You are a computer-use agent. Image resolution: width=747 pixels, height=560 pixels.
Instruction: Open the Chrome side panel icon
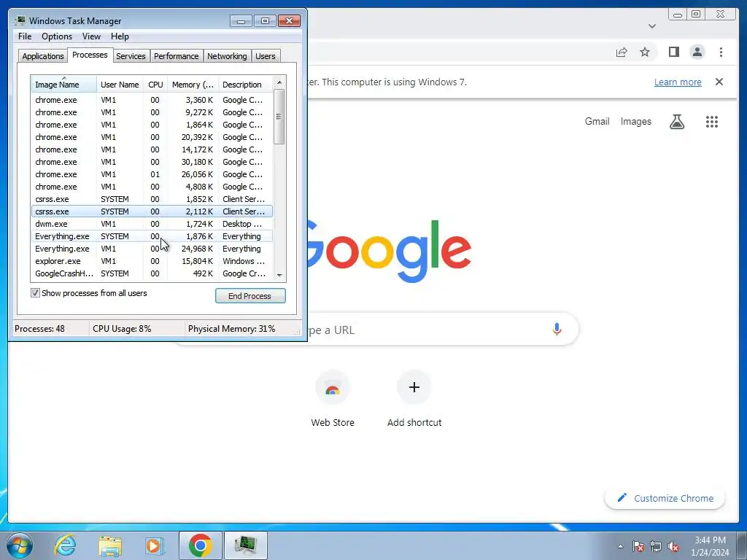673,52
